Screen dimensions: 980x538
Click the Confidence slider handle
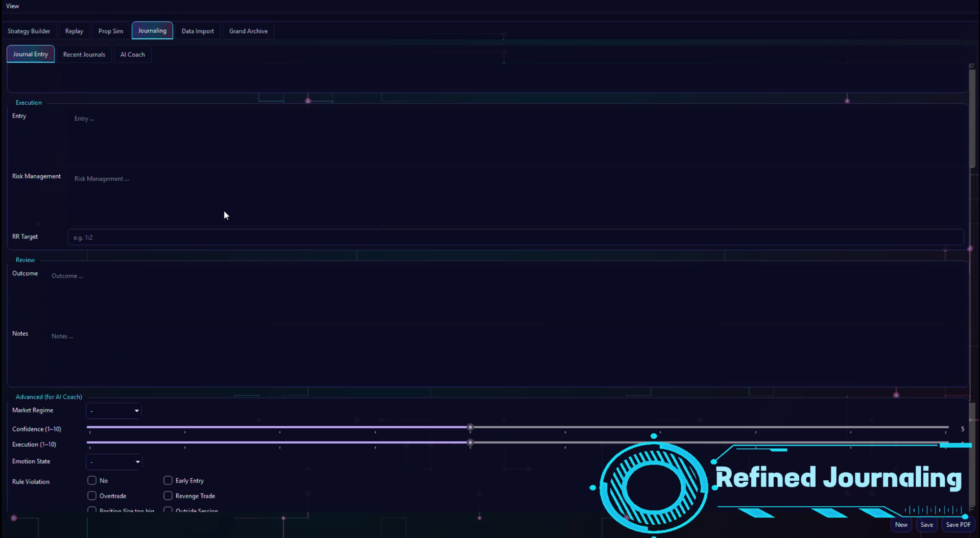coord(470,427)
